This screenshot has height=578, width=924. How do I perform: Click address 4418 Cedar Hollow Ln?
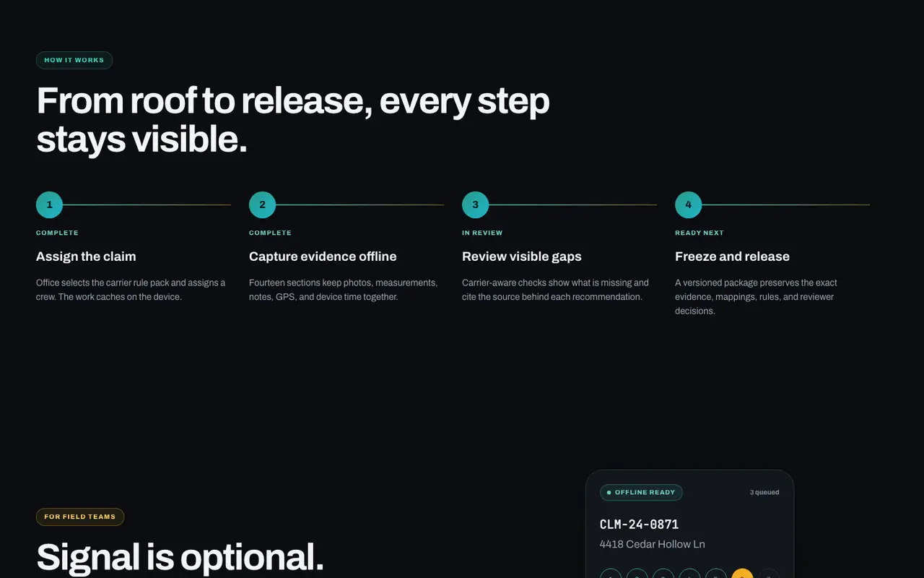click(x=653, y=544)
